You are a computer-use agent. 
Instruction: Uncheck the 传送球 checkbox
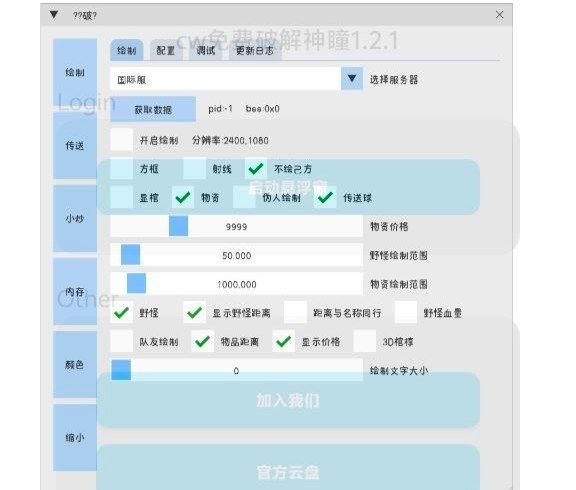(325, 198)
